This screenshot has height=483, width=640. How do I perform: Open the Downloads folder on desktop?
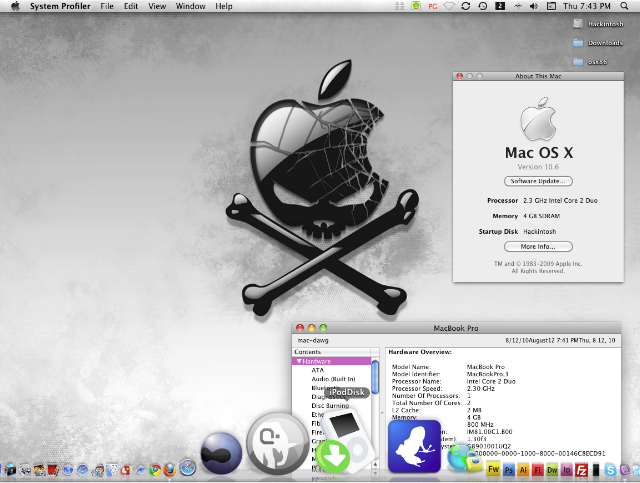coord(599,43)
